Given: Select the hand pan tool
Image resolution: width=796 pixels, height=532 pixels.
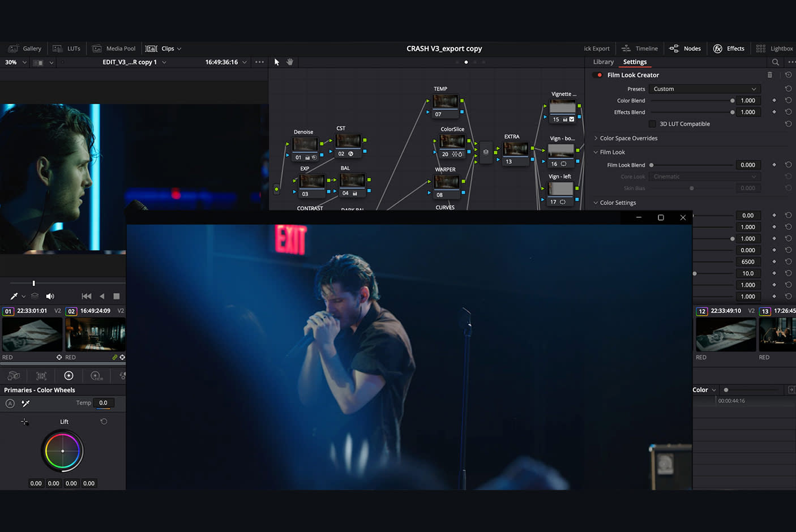Looking at the screenshot, I should (290, 62).
